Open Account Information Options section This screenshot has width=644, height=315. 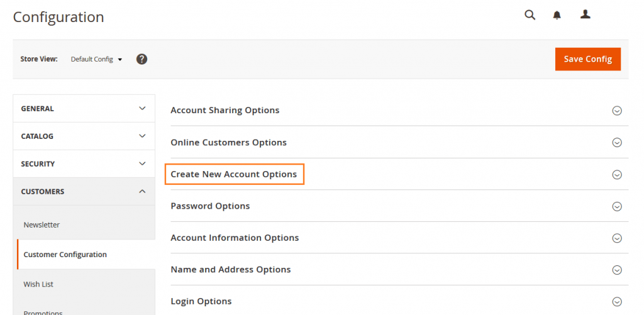pos(235,238)
